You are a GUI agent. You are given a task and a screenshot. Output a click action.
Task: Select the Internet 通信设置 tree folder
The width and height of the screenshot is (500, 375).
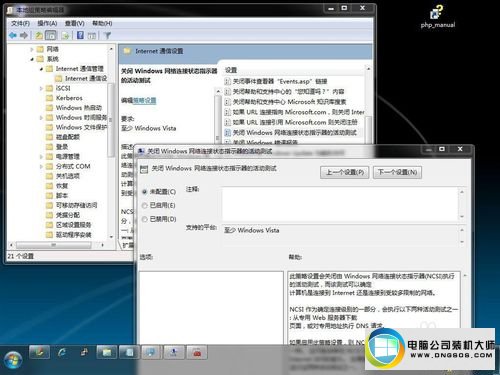pyautogui.click(x=81, y=78)
